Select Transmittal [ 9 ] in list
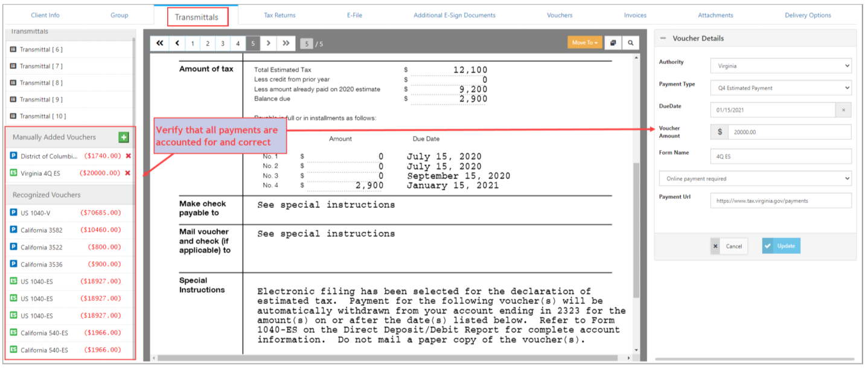868x368 pixels. 69,99
